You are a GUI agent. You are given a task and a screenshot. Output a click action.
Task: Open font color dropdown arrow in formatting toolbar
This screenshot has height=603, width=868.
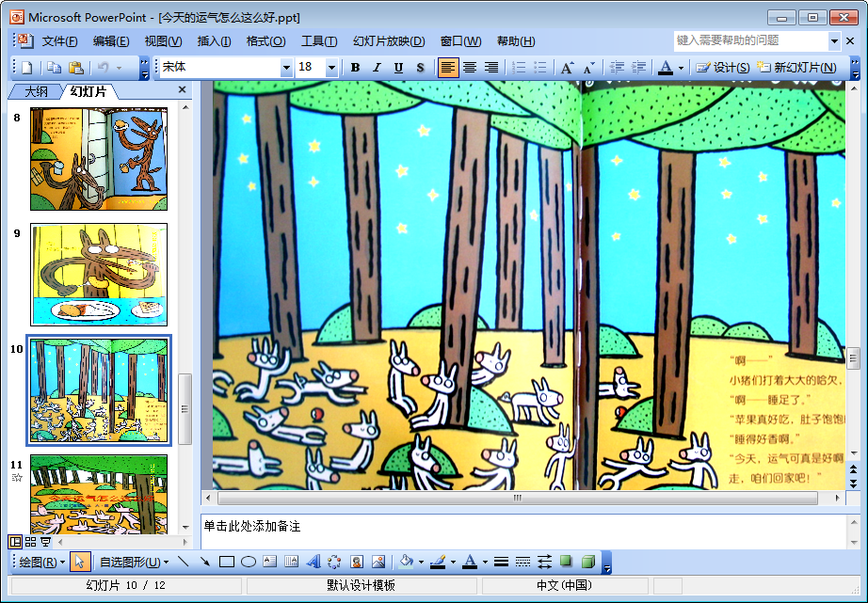681,68
